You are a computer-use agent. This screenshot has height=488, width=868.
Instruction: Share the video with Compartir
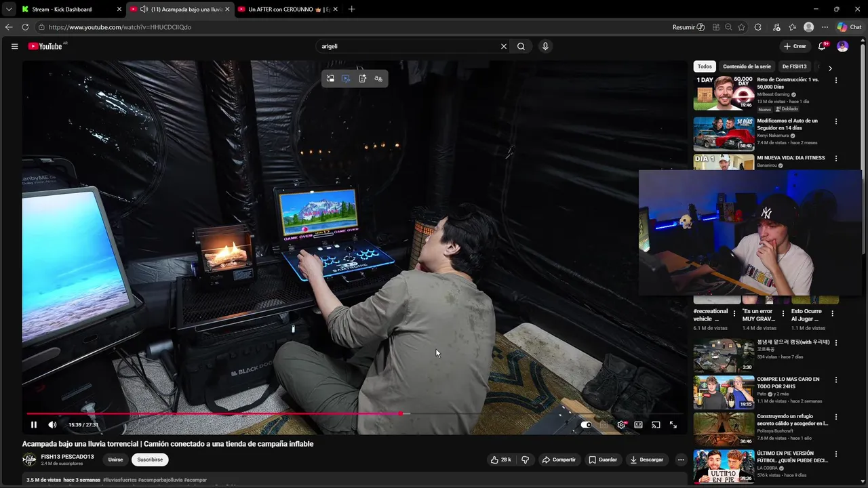click(559, 460)
